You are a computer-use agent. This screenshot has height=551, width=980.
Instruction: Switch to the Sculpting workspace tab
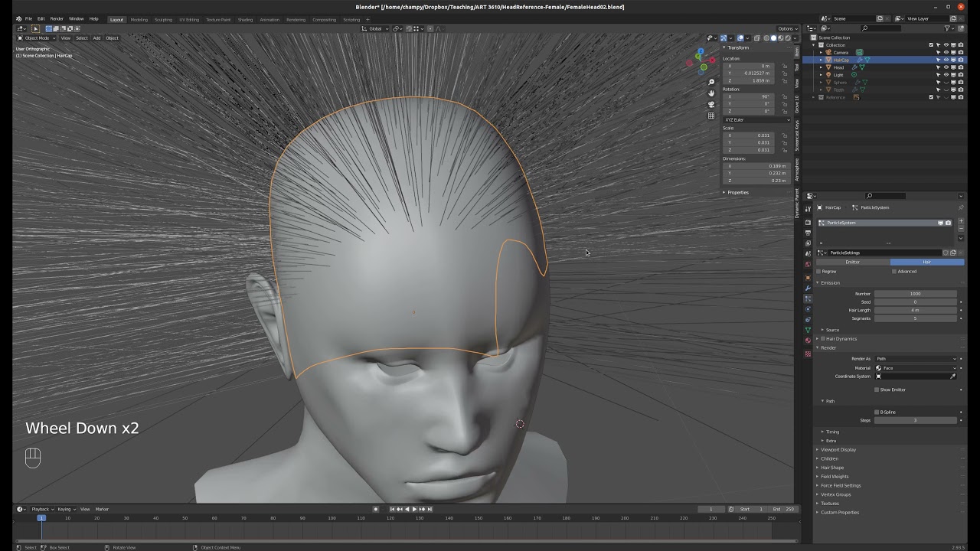(163, 19)
